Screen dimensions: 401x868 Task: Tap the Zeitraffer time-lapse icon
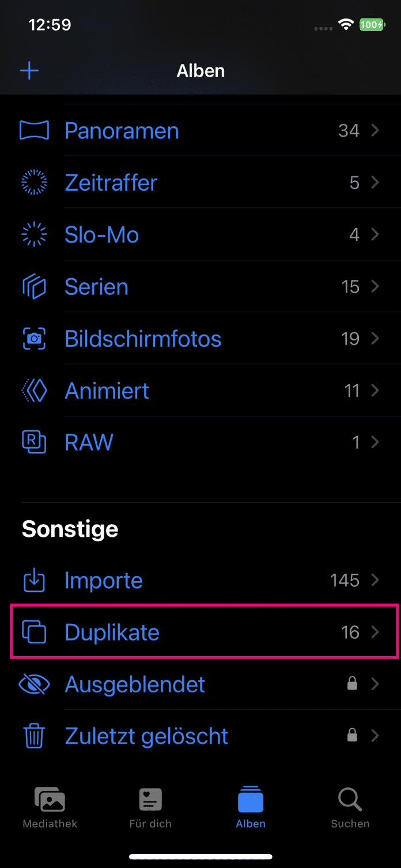[34, 183]
